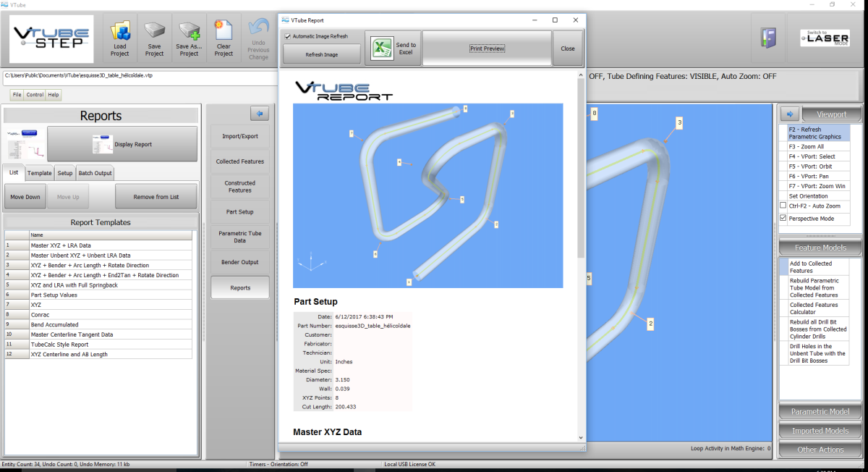The height and width of the screenshot is (472, 868).
Task: Switch to Laser Mode
Action: point(824,38)
